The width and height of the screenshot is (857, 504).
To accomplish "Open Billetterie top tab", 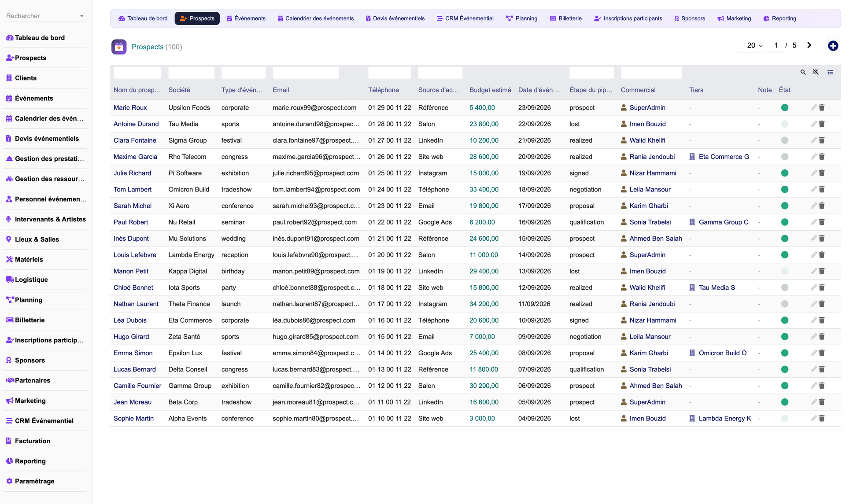I will (566, 18).
